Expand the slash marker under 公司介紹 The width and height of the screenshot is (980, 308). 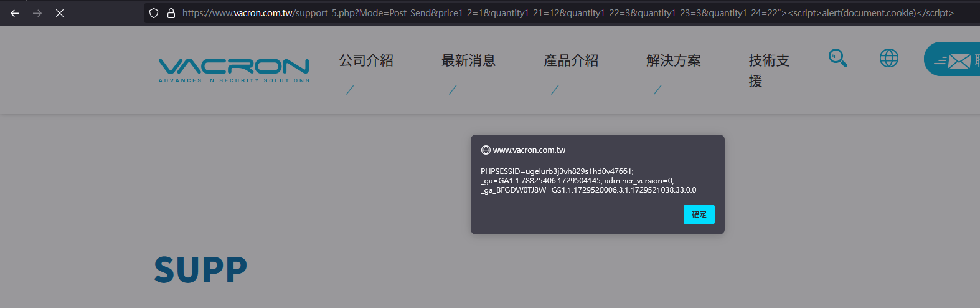(350, 90)
